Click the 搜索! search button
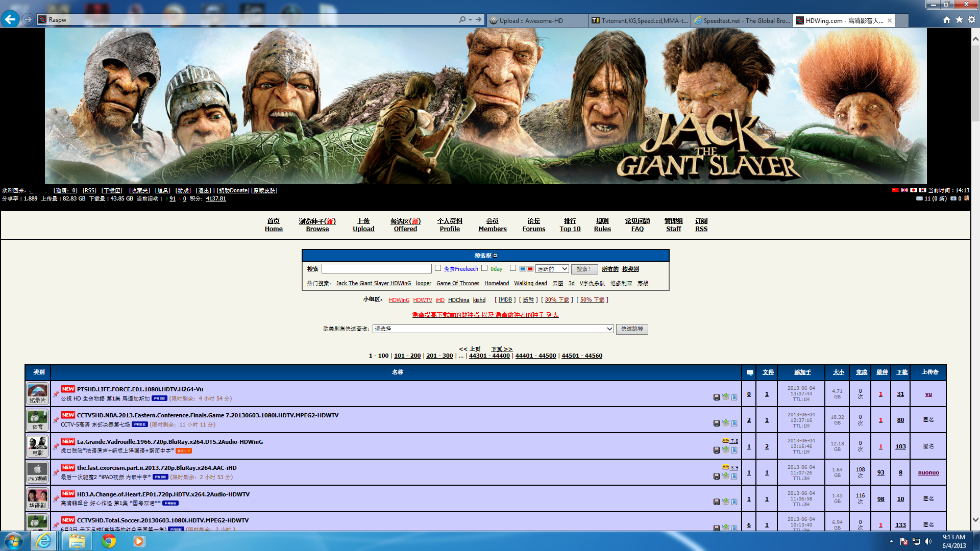Screen dimensions: 980x551 point(584,269)
